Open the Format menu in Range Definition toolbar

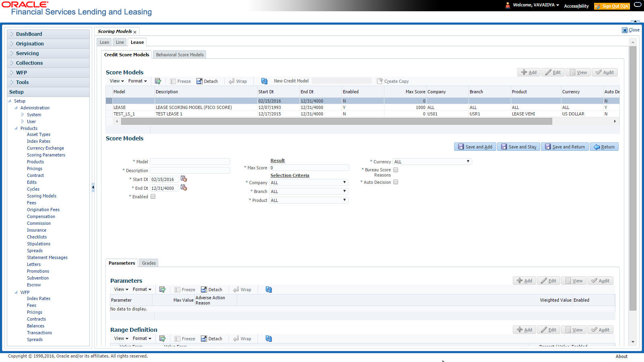tap(142, 339)
